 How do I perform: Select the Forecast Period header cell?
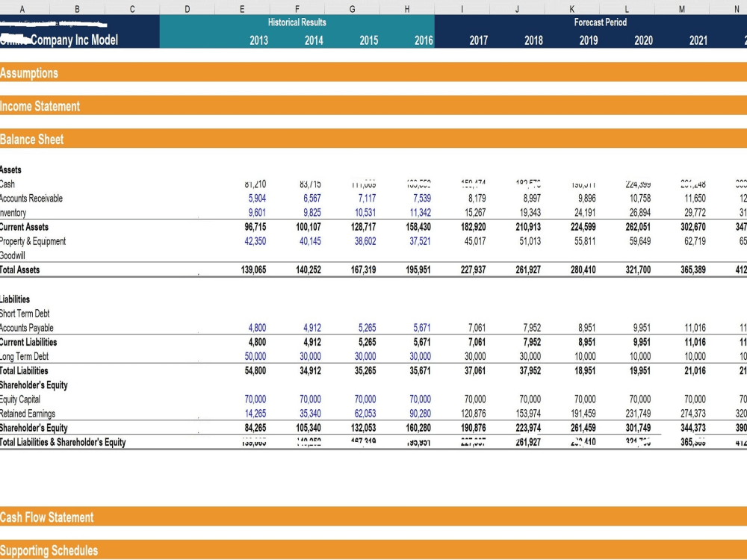tap(601, 22)
